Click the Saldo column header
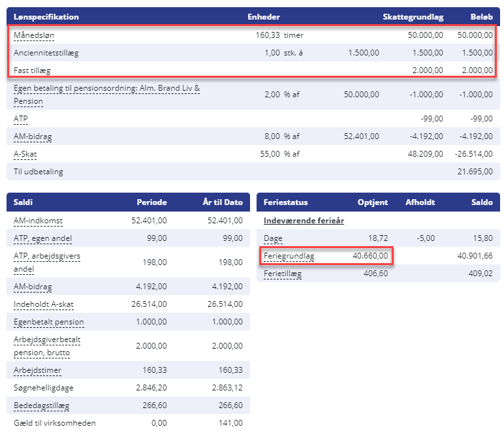Viewport: 504px width, 444px height. click(482, 202)
